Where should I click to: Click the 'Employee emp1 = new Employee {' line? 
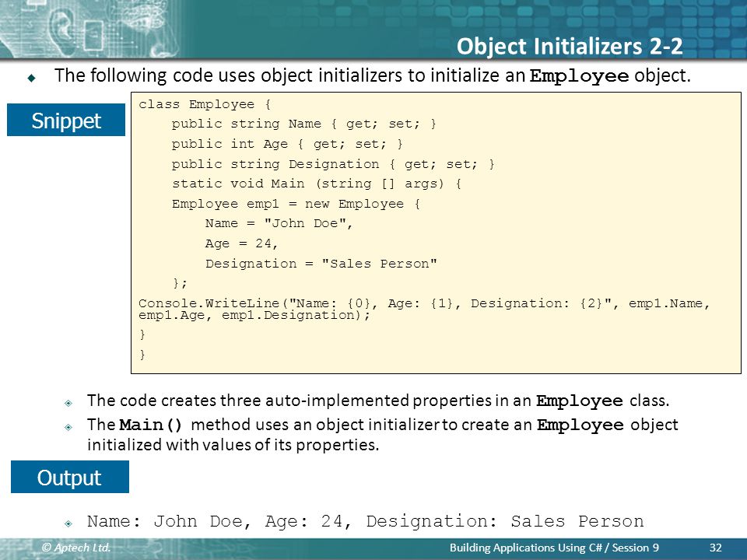296,204
